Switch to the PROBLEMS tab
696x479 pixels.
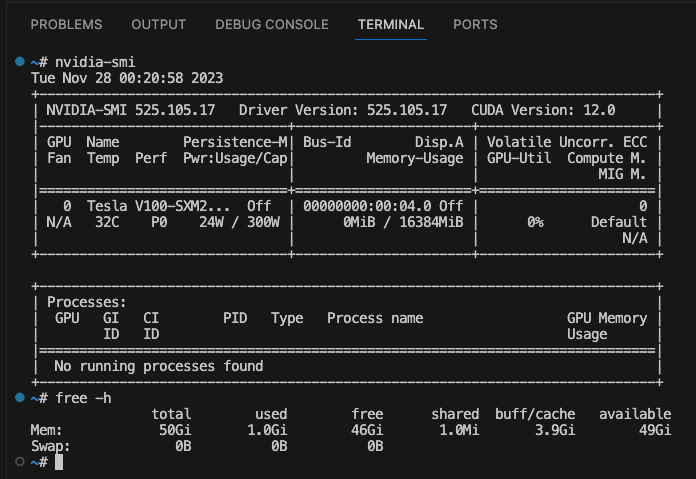[66, 24]
